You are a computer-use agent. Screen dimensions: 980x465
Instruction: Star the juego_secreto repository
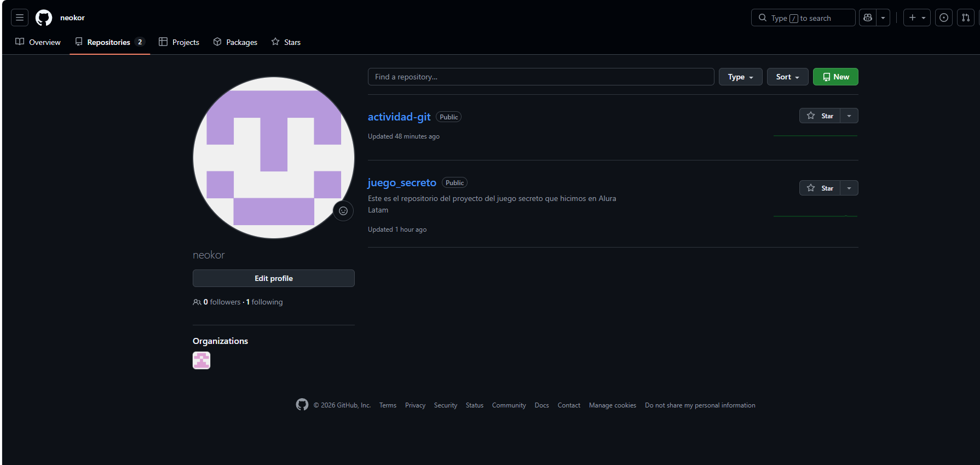tap(820, 188)
